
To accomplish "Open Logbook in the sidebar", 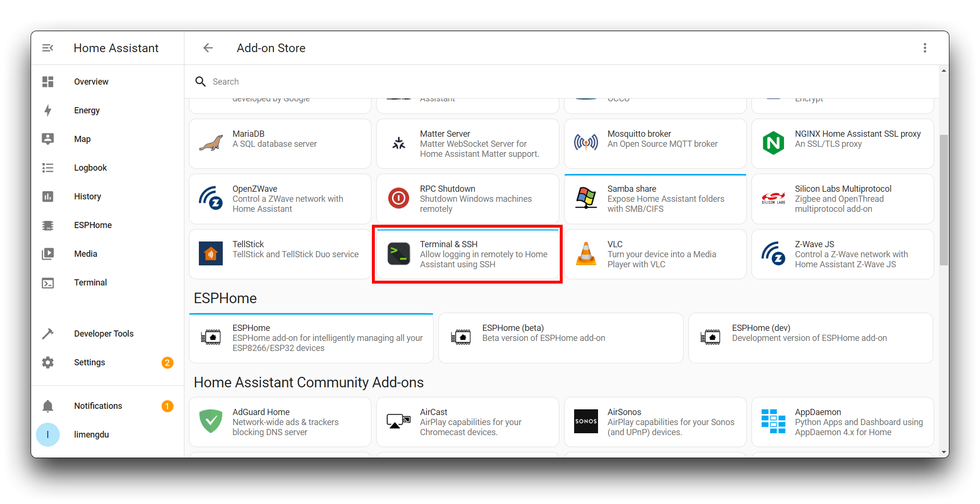I will click(x=108, y=168).
